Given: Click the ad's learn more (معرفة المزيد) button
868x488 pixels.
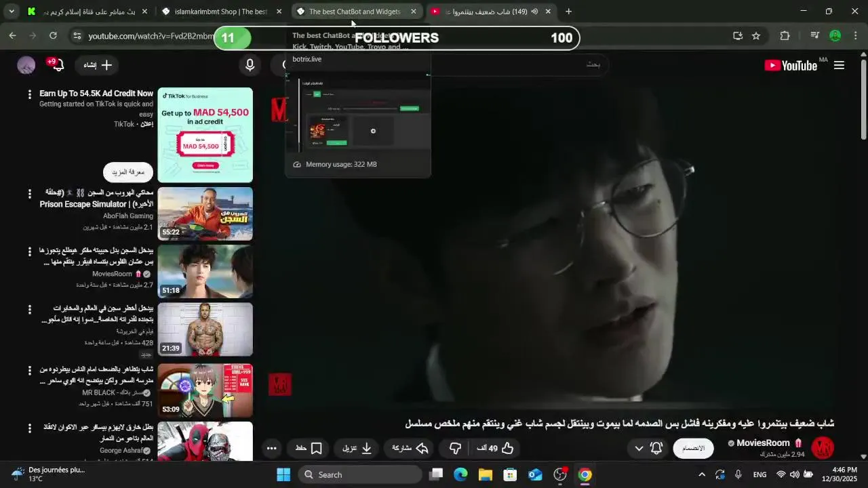Looking at the screenshot, I should click(x=128, y=172).
